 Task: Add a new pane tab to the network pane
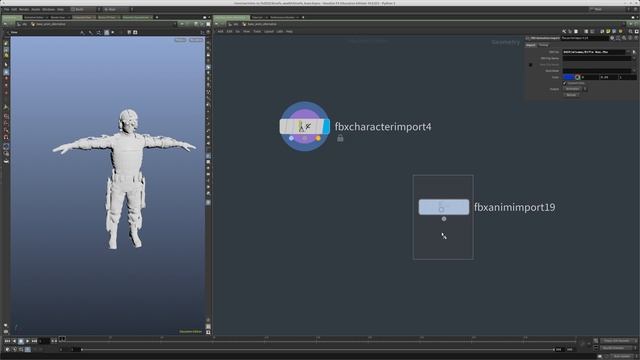(x=303, y=18)
